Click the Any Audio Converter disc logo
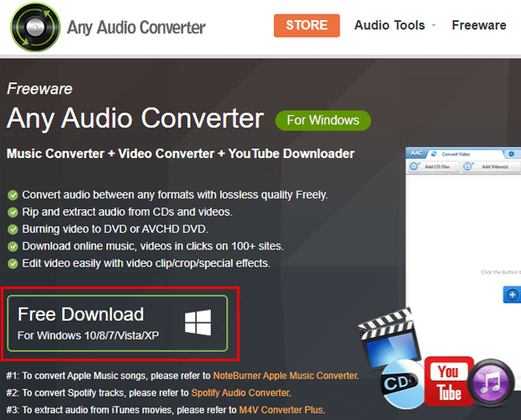521x420 pixels. [35, 27]
